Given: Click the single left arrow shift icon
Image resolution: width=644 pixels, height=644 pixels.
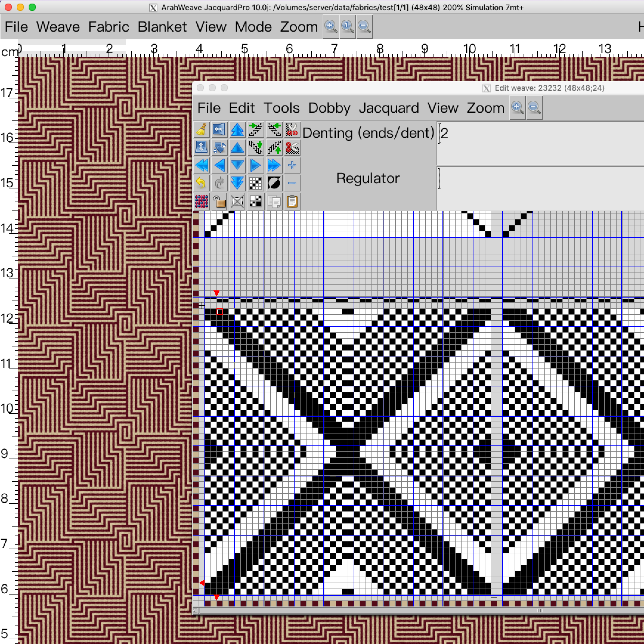Looking at the screenshot, I should tap(219, 166).
